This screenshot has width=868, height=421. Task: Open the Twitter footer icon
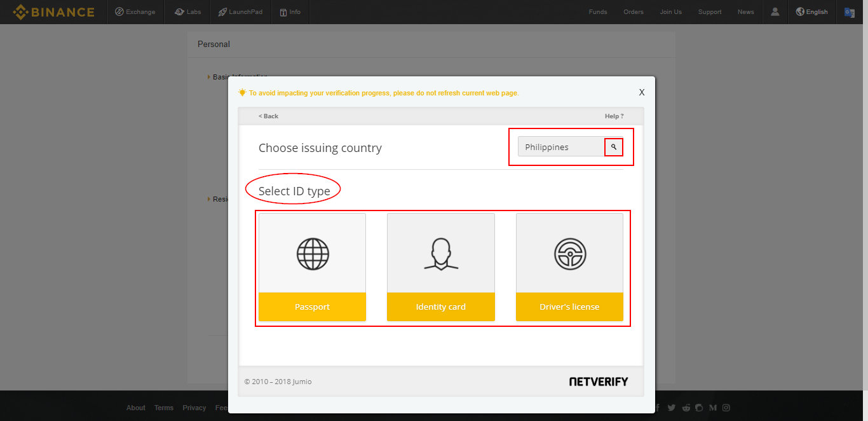(672, 408)
